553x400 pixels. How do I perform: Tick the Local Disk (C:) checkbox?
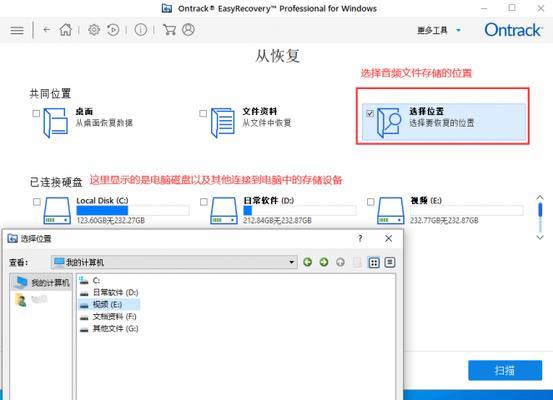37,202
